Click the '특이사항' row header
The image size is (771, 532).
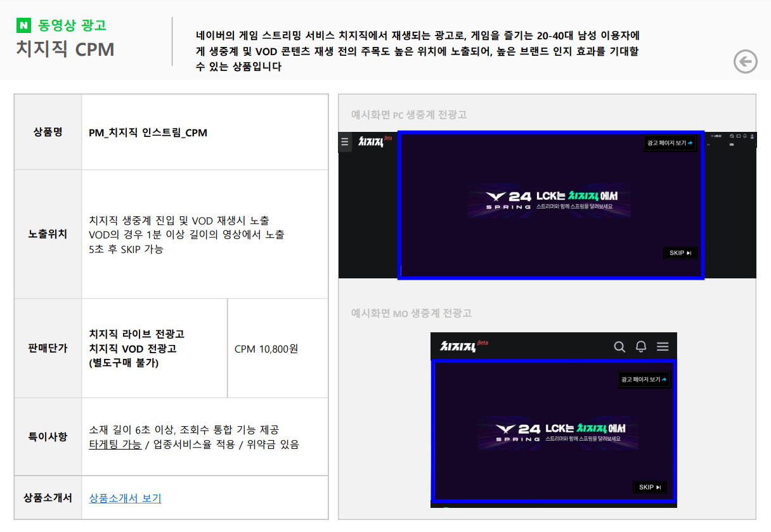click(48, 437)
